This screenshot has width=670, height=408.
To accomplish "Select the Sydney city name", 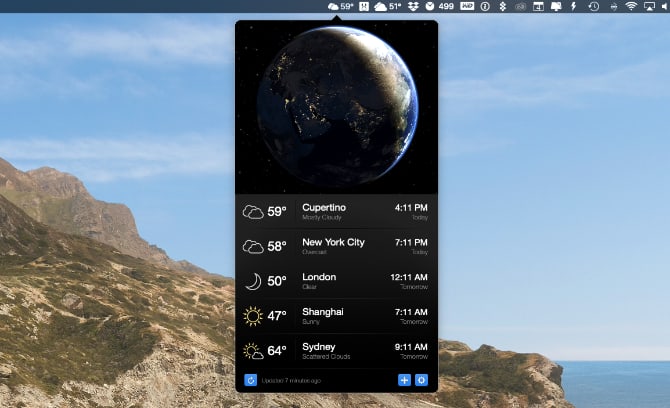I will (x=319, y=347).
